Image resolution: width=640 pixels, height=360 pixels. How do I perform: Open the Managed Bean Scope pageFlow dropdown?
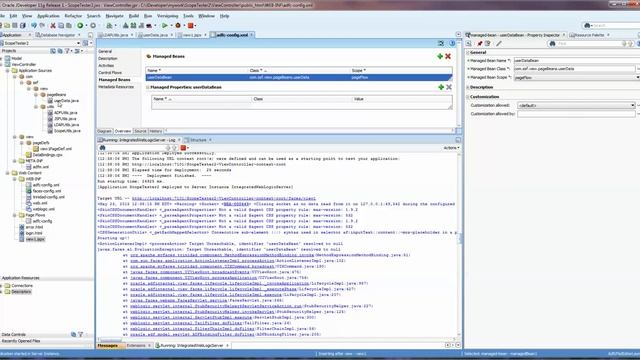(x=638, y=77)
